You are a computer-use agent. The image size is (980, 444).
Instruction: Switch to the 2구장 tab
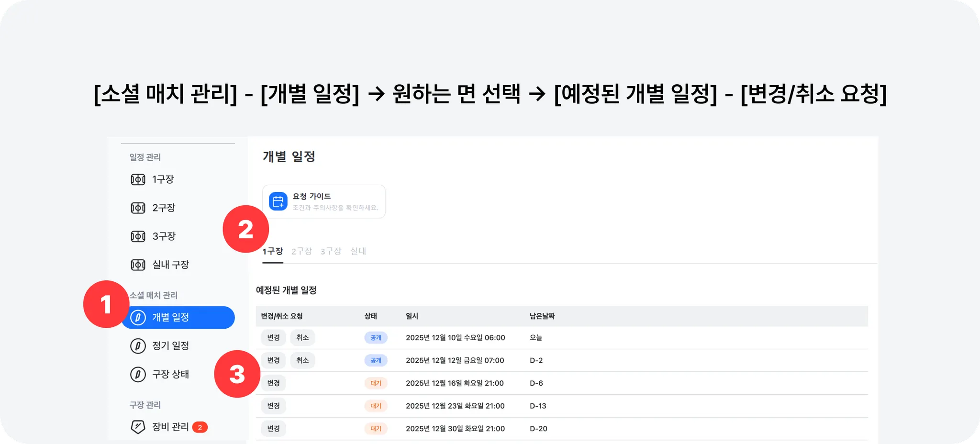301,251
